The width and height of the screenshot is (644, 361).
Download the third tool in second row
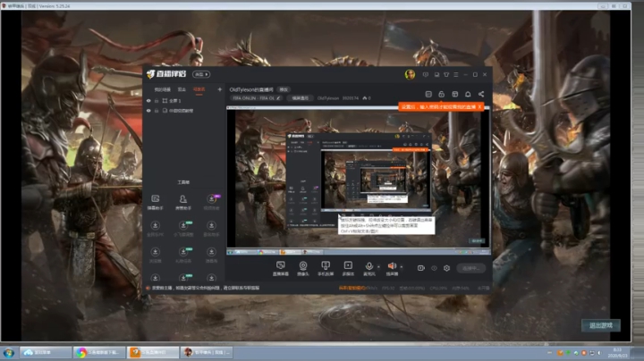point(211,229)
